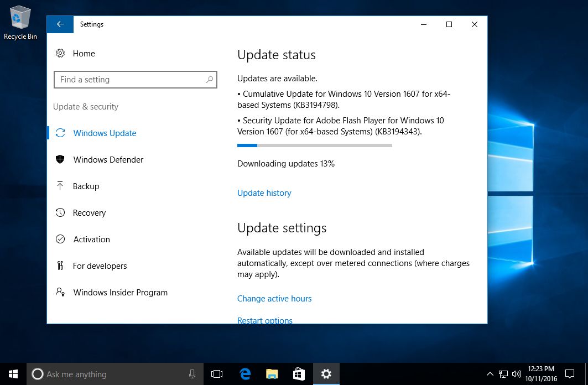
Task: Select the Windows Defender shield icon
Action: pyautogui.click(x=60, y=159)
